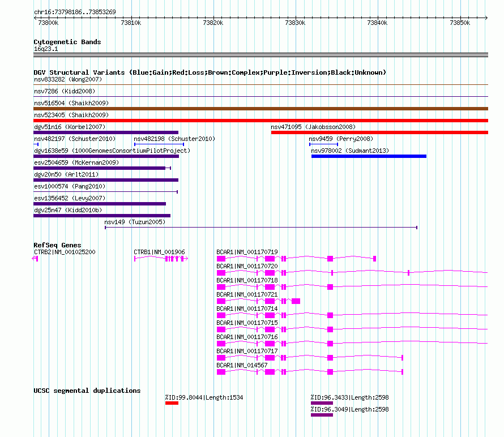Click the nsv833282 (Wong2007) variant label
The image size is (504, 437).
pos(68,79)
